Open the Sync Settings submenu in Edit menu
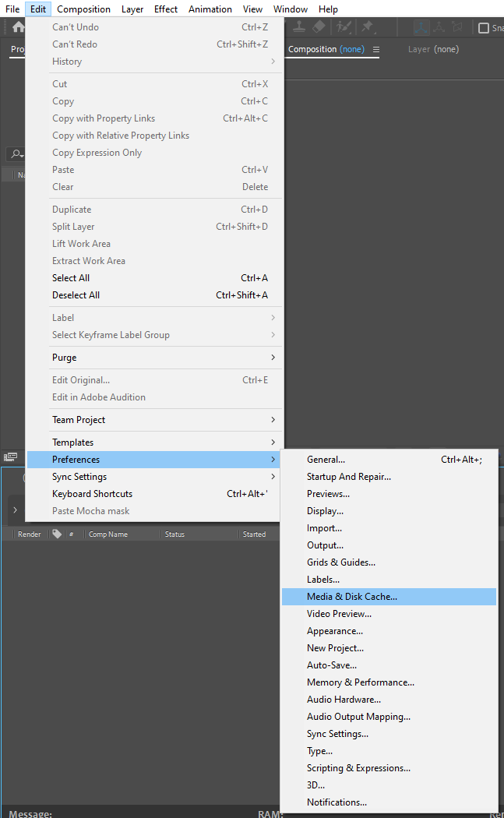Image resolution: width=504 pixels, height=818 pixels. [161, 477]
